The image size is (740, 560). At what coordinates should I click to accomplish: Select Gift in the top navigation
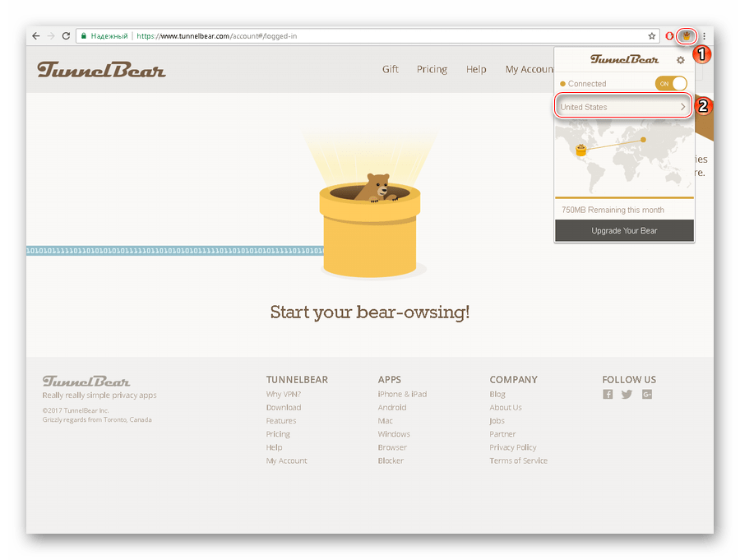point(391,70)
